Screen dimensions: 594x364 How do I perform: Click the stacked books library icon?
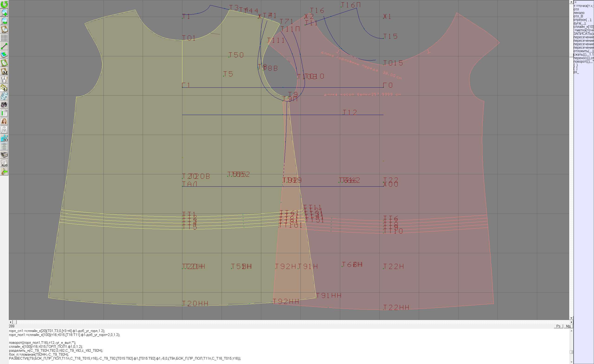point(4,155)
